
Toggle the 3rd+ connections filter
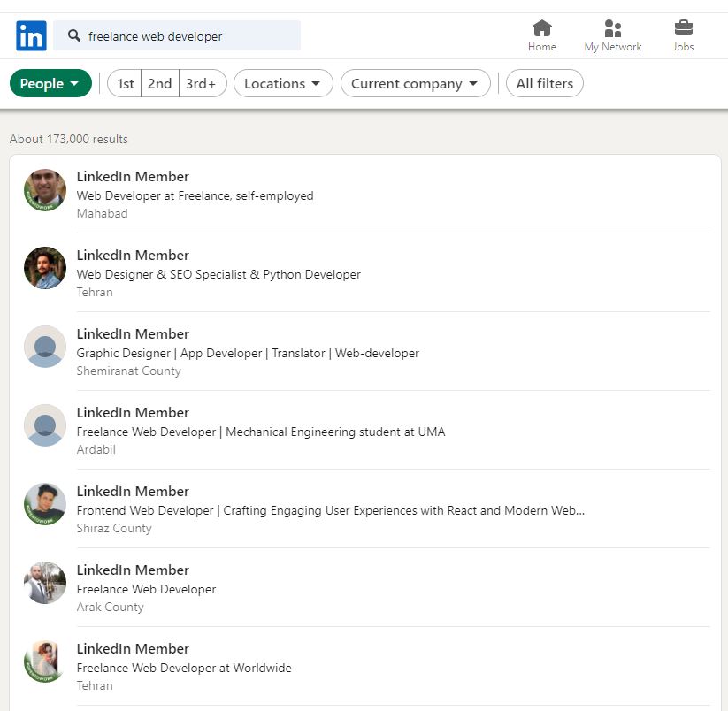tap(203, 83)
